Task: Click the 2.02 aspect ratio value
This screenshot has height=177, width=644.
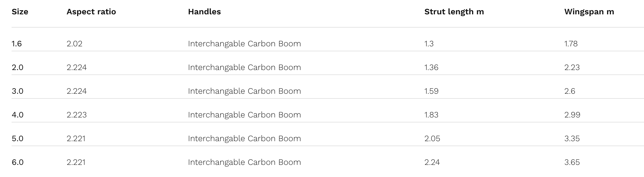Action: [74, 44]
